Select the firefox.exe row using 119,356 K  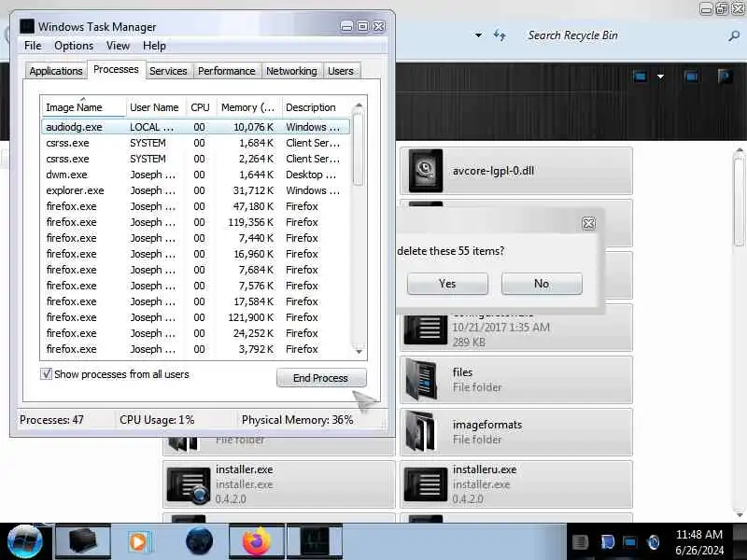[x=196, y=222]
